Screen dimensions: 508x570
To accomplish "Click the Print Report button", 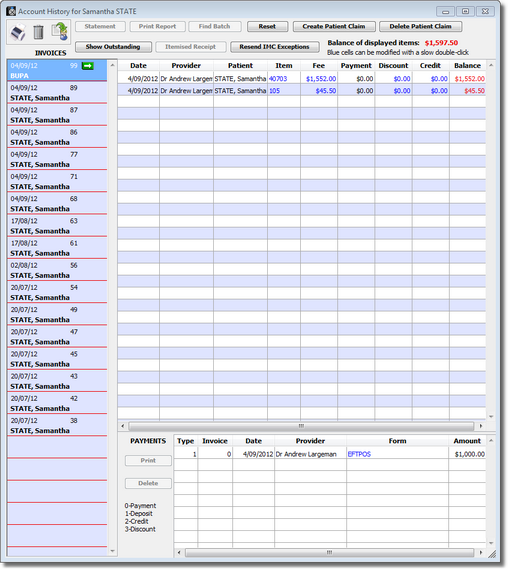I will 157,27.
